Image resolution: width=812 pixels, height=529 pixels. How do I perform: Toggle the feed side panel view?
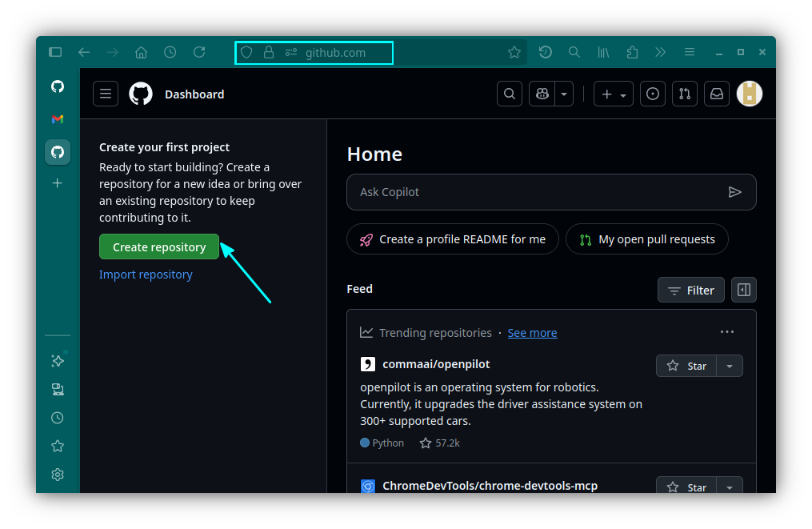pos(743,290)
